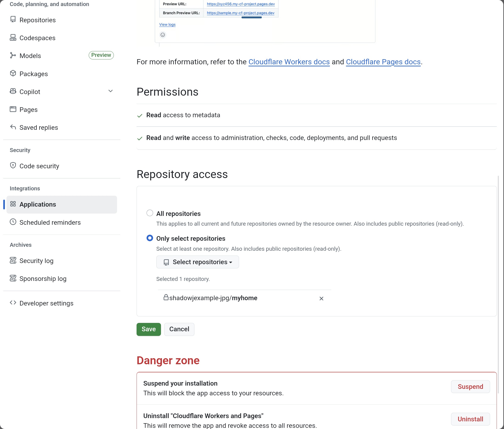The height and width of the screenshot is (429, 504).
Task: Click the emoji reaction smiley icon
Action: (163, 35)
